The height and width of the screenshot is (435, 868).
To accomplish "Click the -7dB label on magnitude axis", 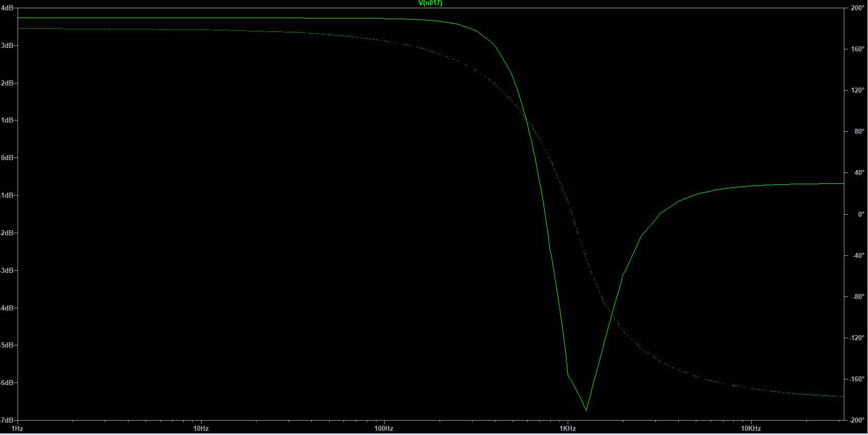I will tap(7, 420).
